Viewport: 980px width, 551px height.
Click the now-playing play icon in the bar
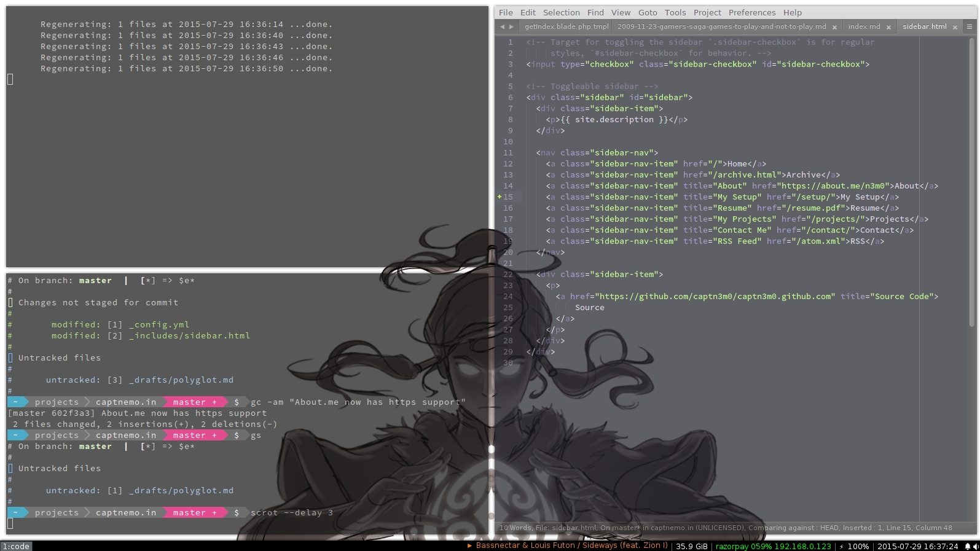tap(470, 545)
